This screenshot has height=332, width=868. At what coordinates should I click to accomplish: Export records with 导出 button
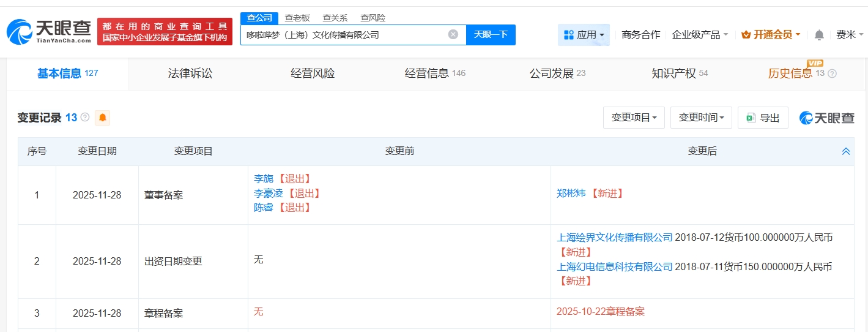pos(763,118)
